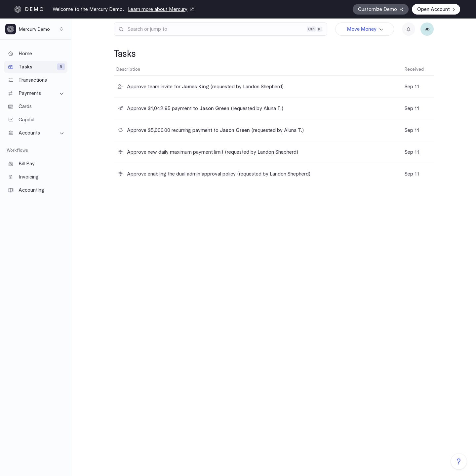Screen dimensions: 476x476
Task: Expand the Payments menu chevron
Action: pos(61,94)
